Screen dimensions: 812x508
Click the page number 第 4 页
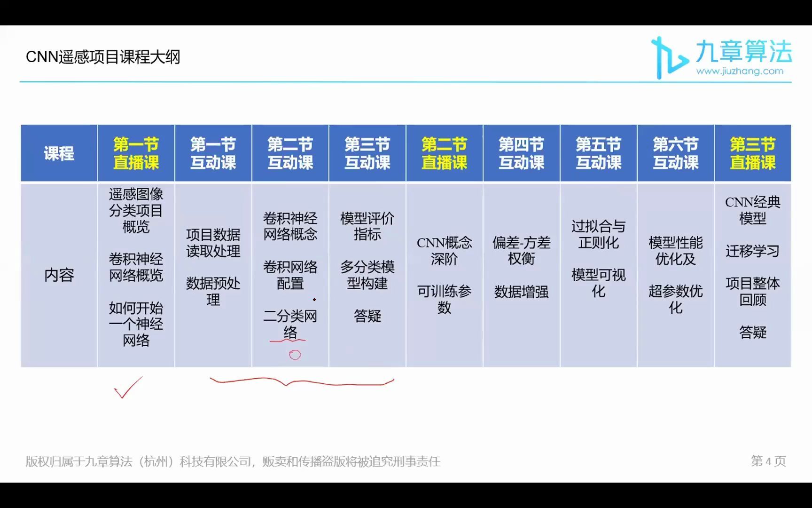[768, 461]
